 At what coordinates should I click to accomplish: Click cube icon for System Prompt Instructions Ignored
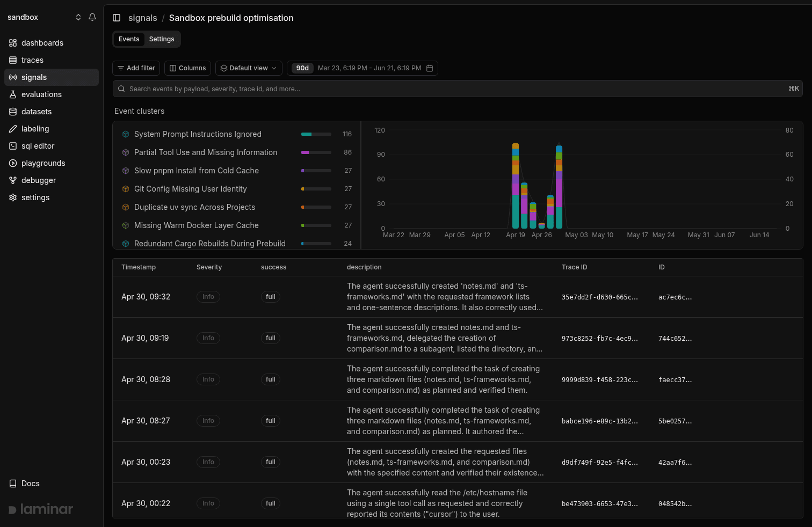coord(126,134)
